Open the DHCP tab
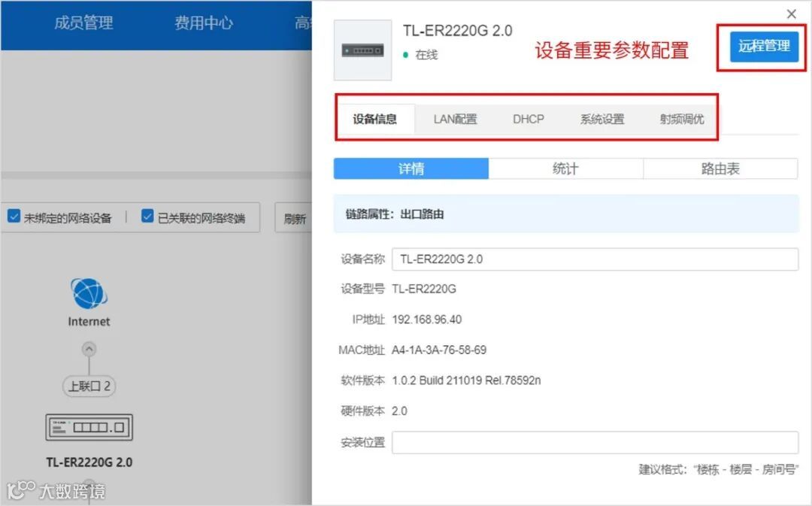 (529, 119)
